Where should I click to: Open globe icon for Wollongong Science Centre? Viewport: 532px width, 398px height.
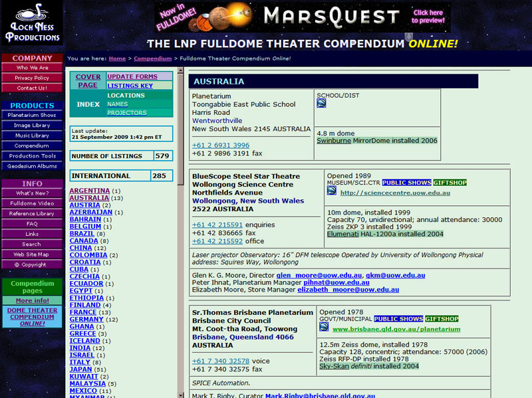pyautogui.click(x=331, y=191)
